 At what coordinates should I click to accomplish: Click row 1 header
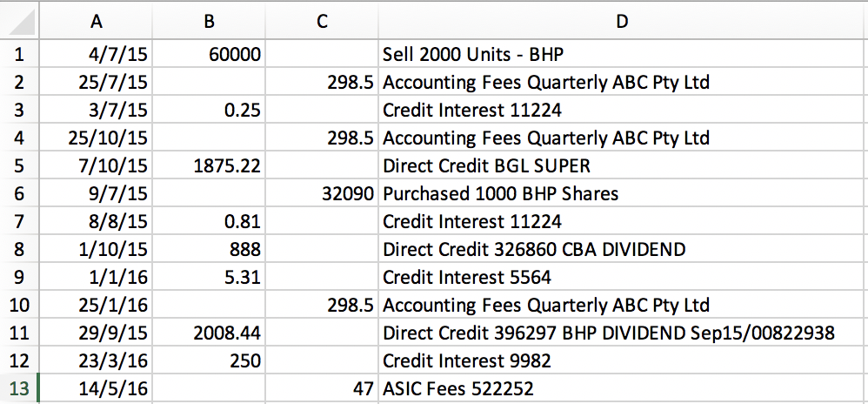[21, 55]
